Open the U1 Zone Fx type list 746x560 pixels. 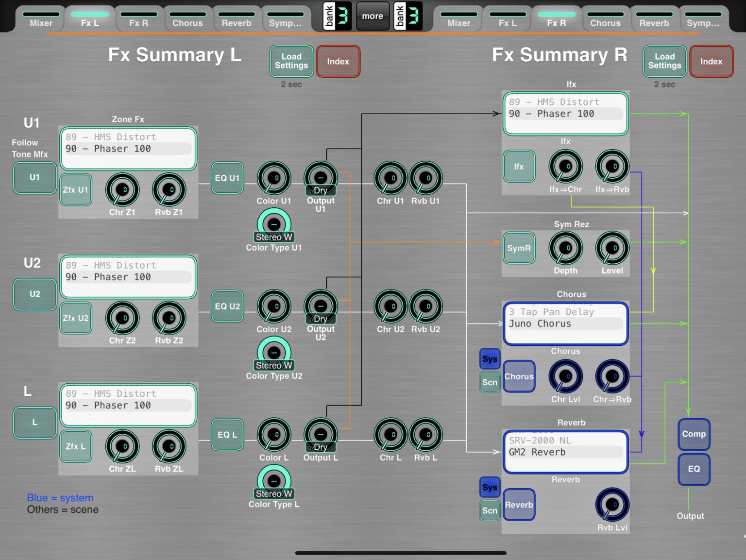[x=128, y=149]
